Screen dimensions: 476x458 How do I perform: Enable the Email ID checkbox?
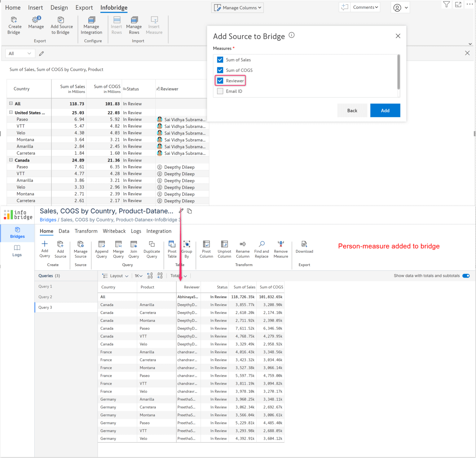click(x=220, y=91)
